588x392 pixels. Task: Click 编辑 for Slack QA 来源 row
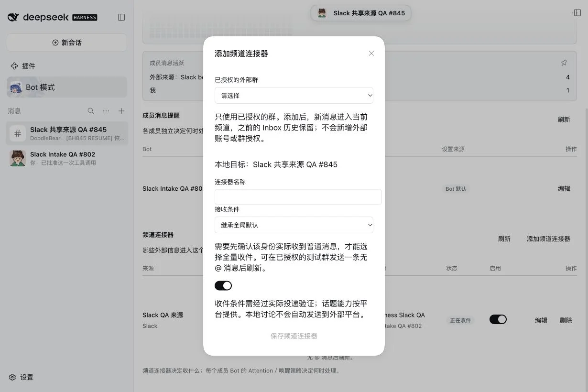tap(541, 320)
